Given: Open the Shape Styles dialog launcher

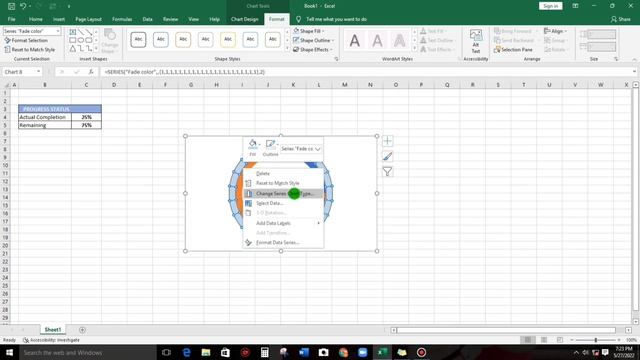Looking at the screenshot, I should [336, 59].
